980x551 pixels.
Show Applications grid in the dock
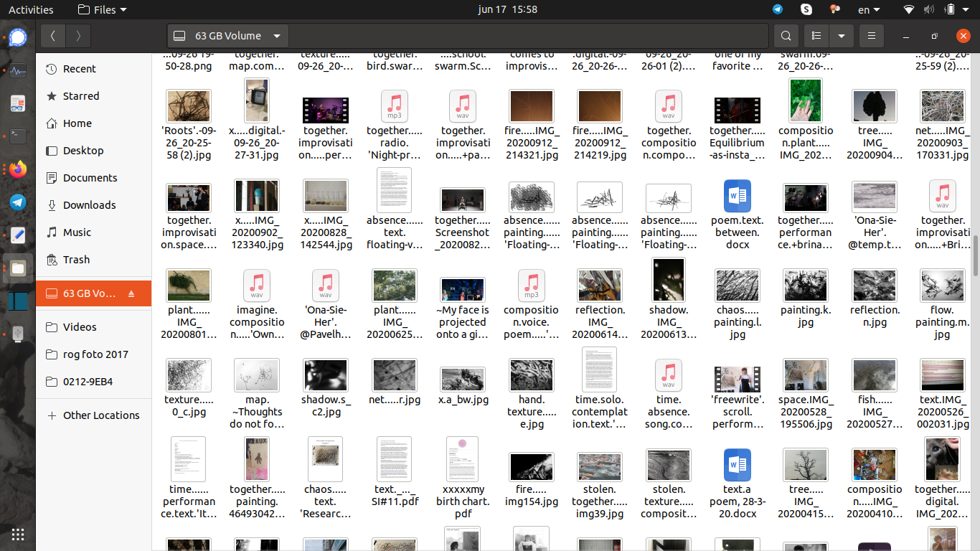click(18, 534)
